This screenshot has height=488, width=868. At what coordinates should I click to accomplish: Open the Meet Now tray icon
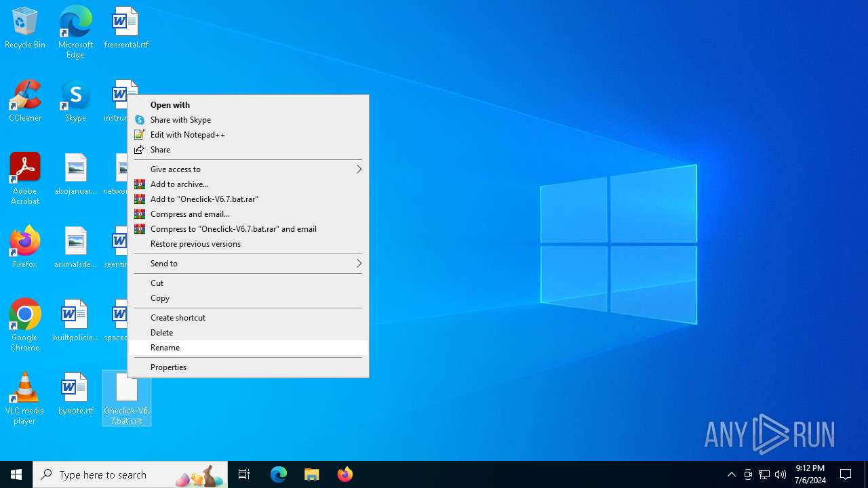coord(748,474)
